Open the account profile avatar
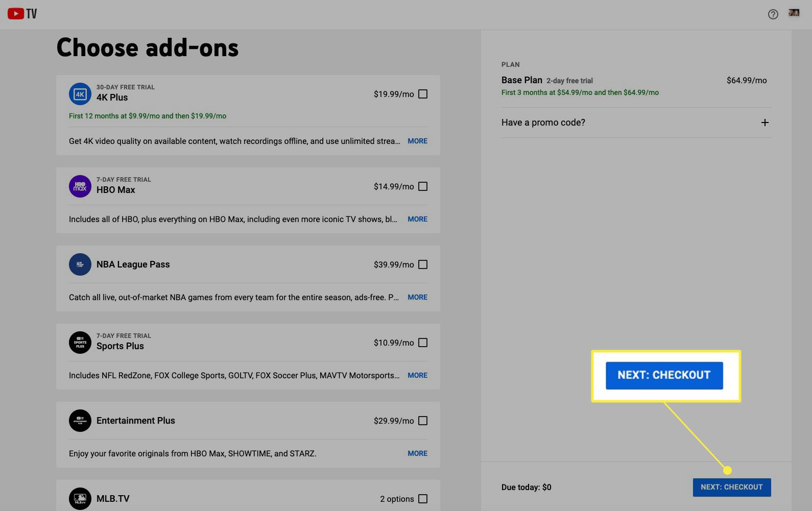The image size is (812, 511). point(794,13)
